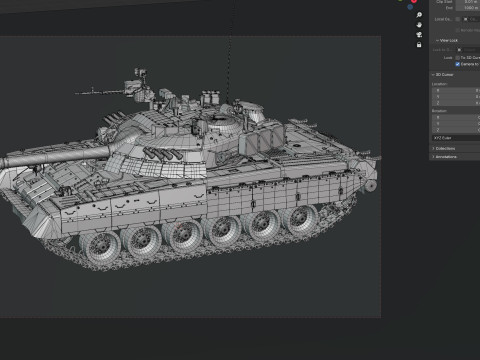Click the red X axis gizmo circle

pyautogui.click(x=414, y=1)
